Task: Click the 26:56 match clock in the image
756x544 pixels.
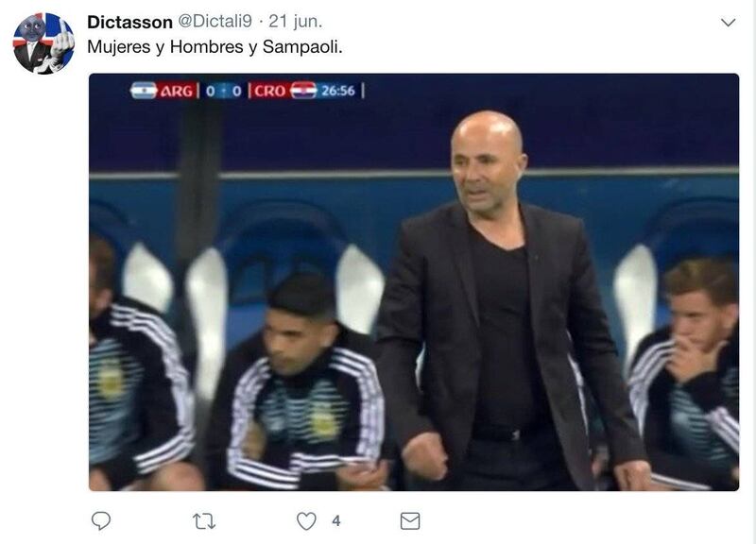Action: coord(338,91)
